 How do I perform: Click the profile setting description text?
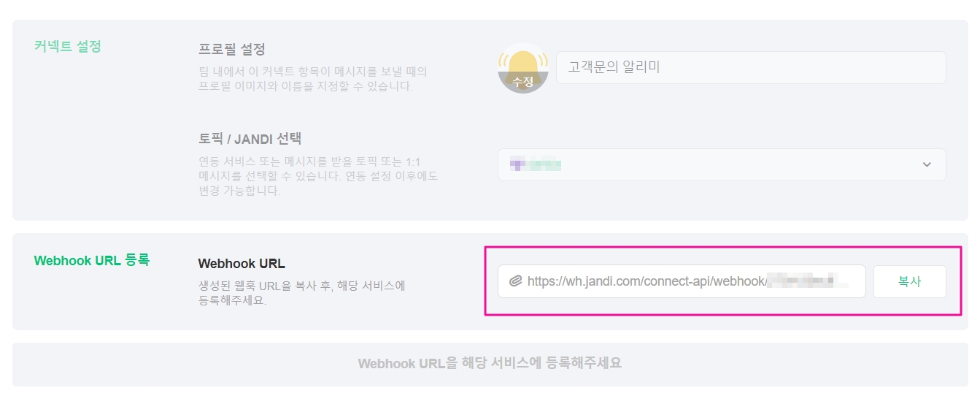[x=312, y=79]
